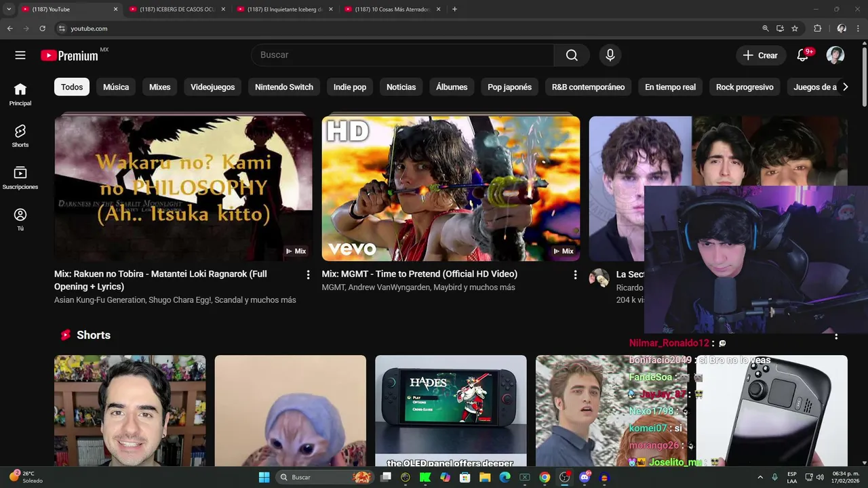Image resolution: width=868 pixels, height=488 pixels.
Task: Switch to 10 Cosas Más Aterradoras tab
Action: point(391,9)
